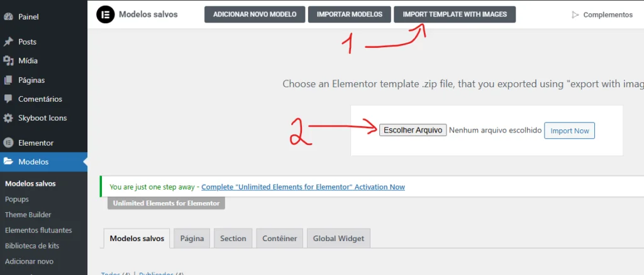Click the Elementor logo icon in header
This screenshot has width=644, height=275.
pyautogui.click(x=105, y=14)
